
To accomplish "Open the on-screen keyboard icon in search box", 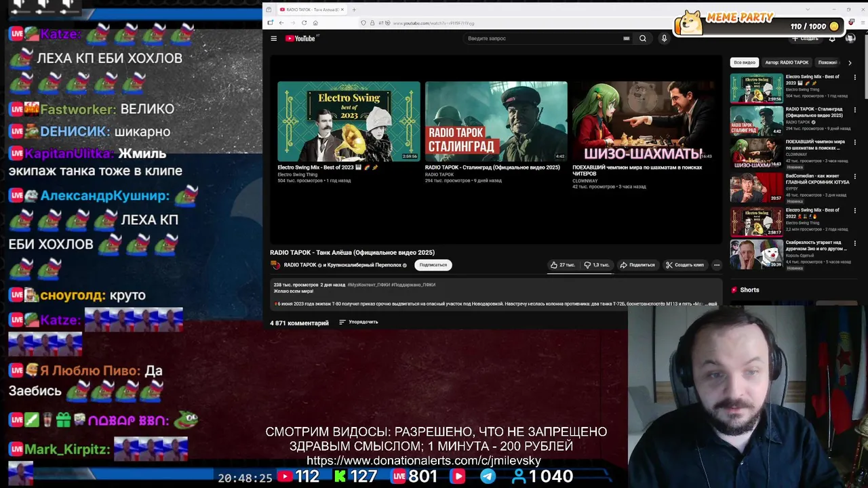I will pos(626,39).
